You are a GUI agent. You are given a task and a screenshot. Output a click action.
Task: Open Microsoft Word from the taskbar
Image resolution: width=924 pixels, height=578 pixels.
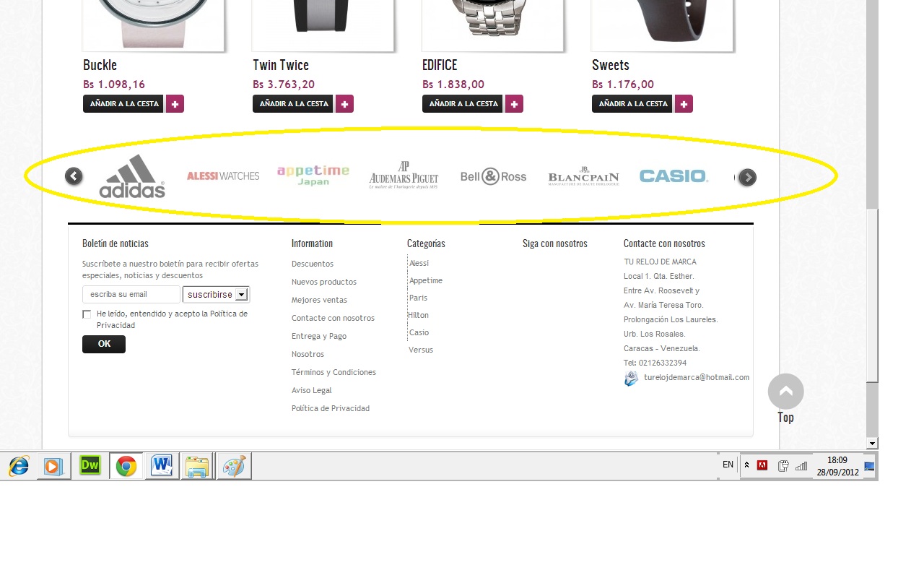click(x=162, y=466)
